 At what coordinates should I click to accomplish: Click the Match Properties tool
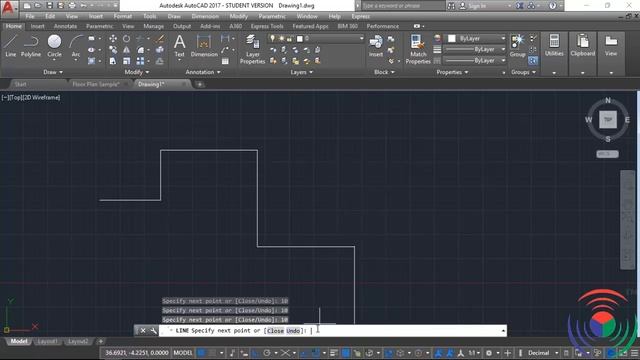(418, 49)
